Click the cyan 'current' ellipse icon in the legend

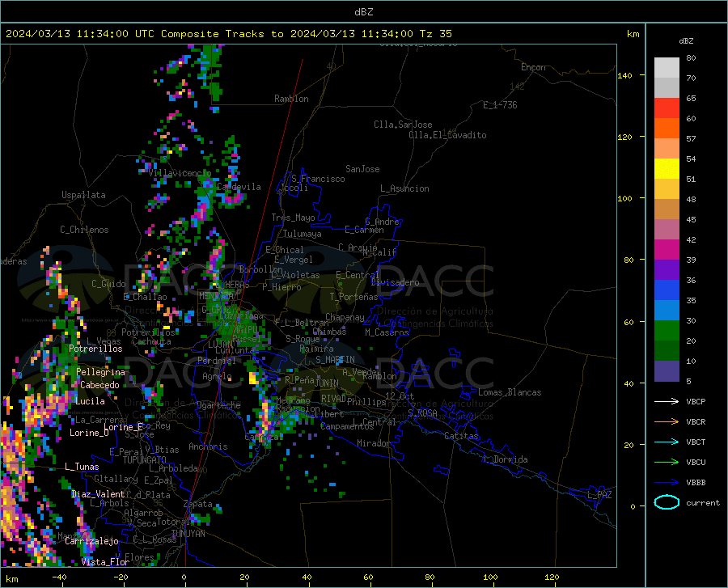pos(667,502)
